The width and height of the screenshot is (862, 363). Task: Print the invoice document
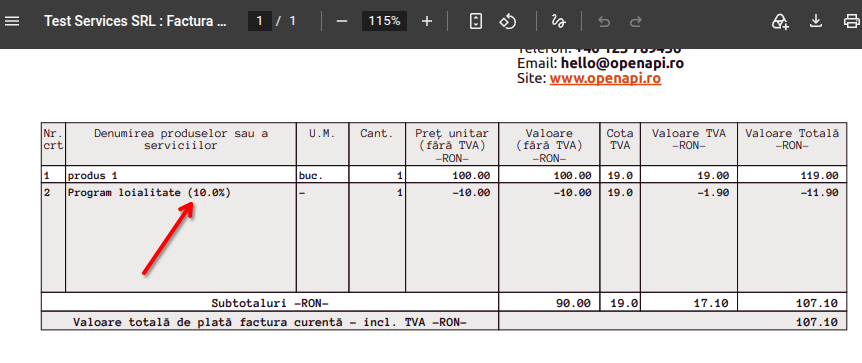coord(851,21)
